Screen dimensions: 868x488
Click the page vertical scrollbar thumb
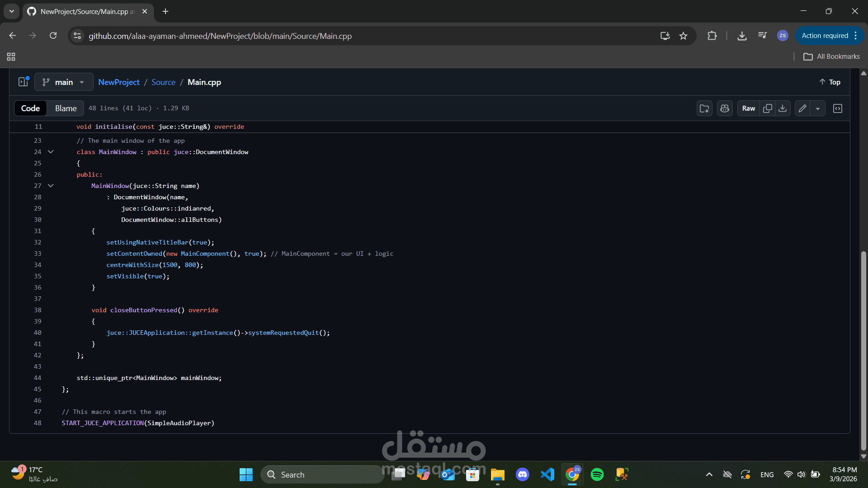coord(863,350)
